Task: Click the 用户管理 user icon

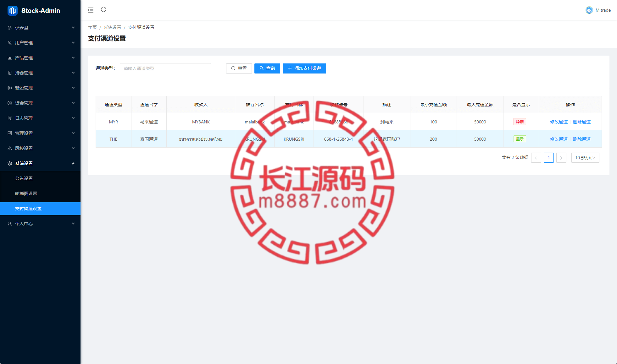Action: 10,43
